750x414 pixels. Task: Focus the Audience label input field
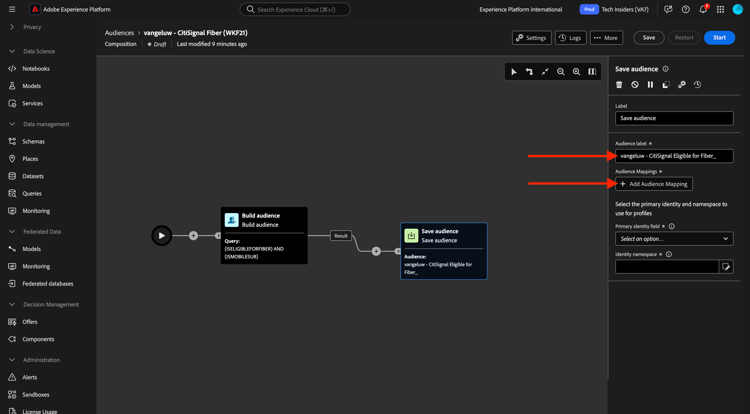[674, 156]
